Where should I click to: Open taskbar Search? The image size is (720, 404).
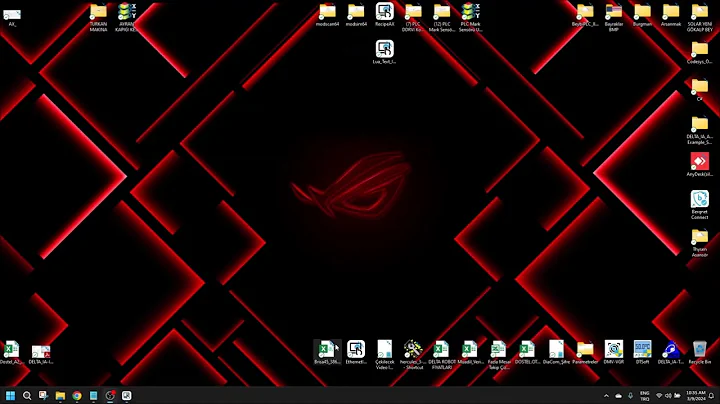point(27,395)
